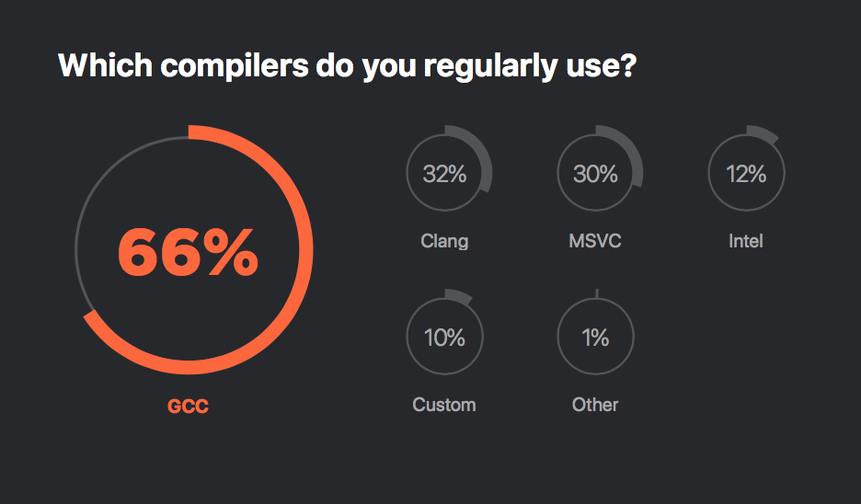Select the Other 1% circle chart
Image resolution: width=861 pixels, height=504 pixels.
[596, 332]
